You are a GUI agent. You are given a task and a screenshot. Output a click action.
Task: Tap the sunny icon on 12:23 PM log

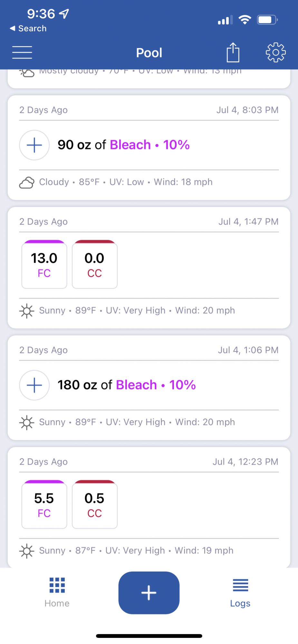click(x=27, y=551)
